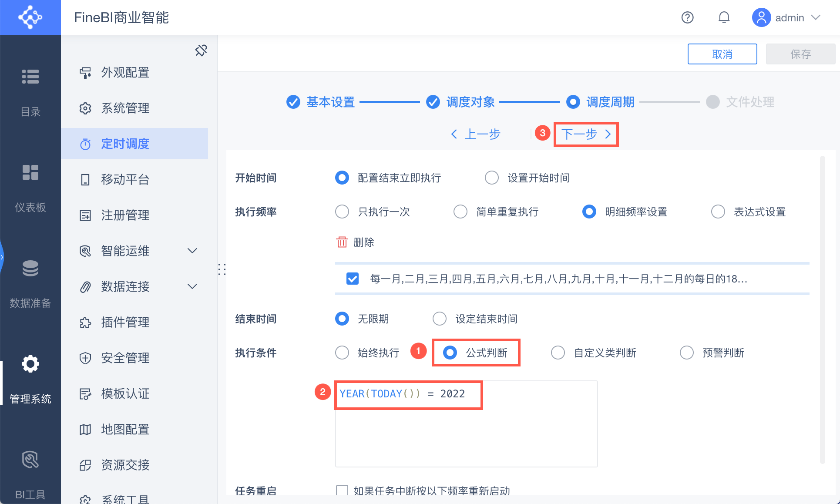This screenshot has width=840, height=504.
Task: Expand the 数据连接 menu chevron
Action: (x=192, y=286)
